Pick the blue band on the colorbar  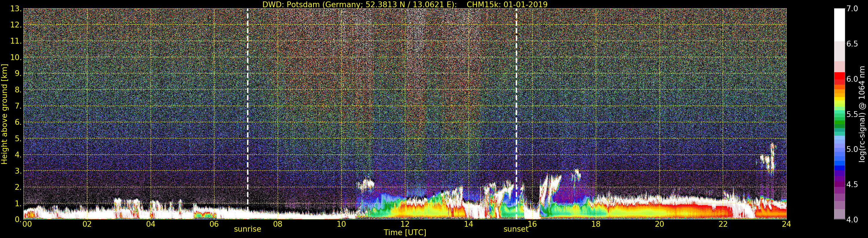coord(839,166)
